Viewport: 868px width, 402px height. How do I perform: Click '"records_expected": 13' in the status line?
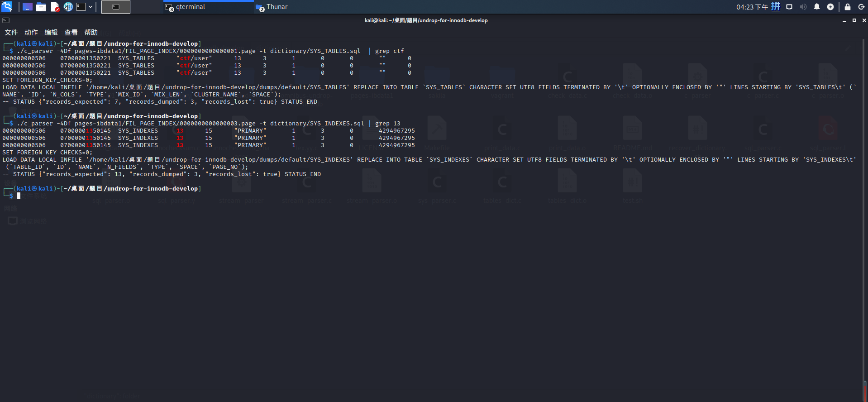tap(82, 174)
